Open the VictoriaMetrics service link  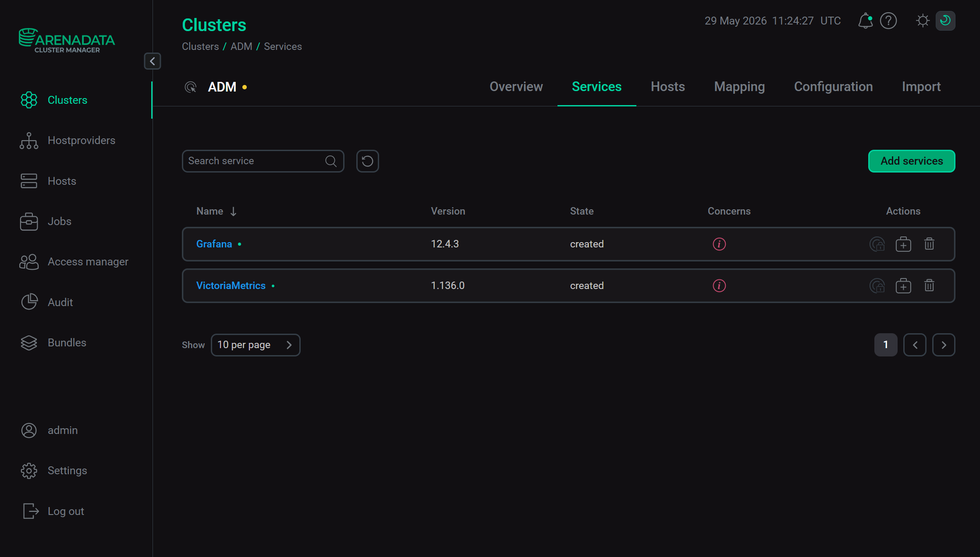pyautogui.click(x=231, y=286)
